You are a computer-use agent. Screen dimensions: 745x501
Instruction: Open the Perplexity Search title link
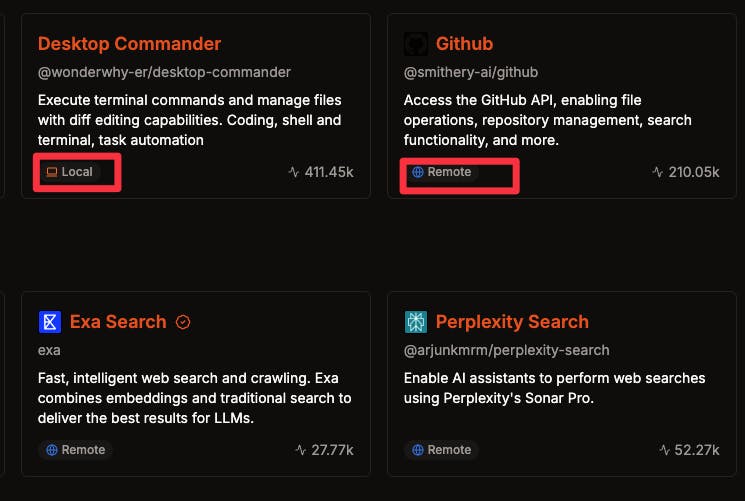pos(512,322)
